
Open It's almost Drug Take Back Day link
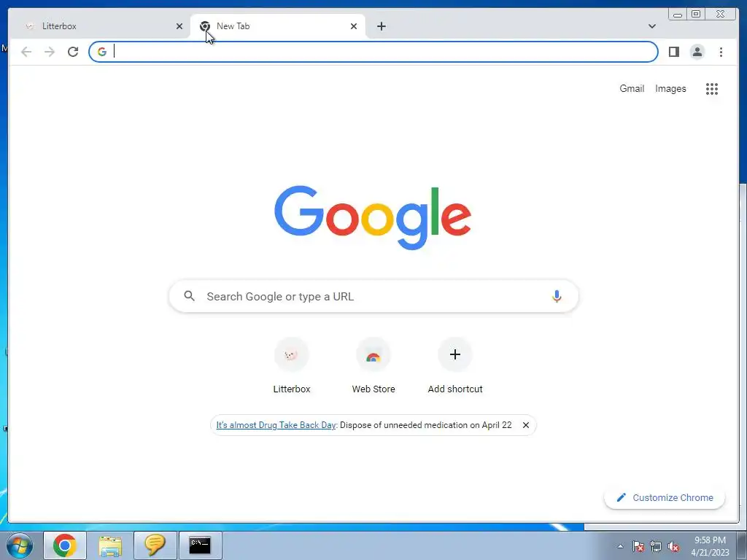[x=276, y=425]
